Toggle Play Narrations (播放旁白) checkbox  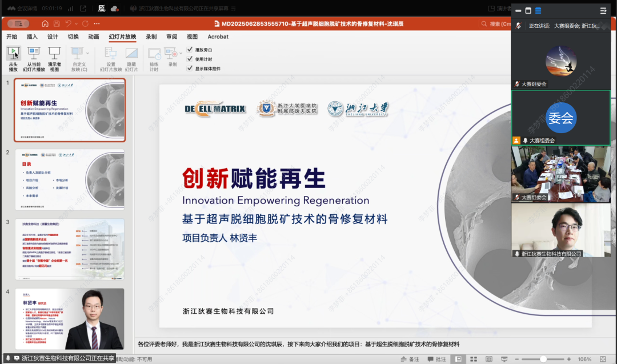[x=190, y=50]
